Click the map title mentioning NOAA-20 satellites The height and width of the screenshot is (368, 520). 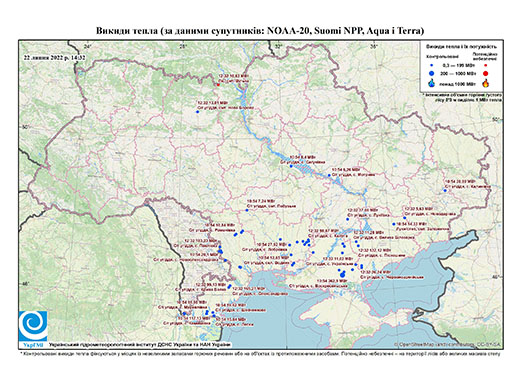click(x=260, y=31)
